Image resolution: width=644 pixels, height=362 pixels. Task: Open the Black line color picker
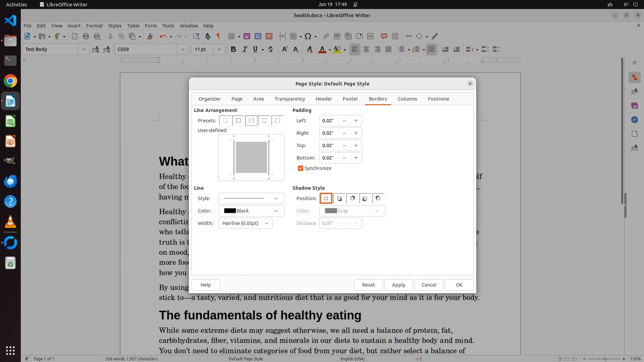pyautogui.click(x=251, y=211)
